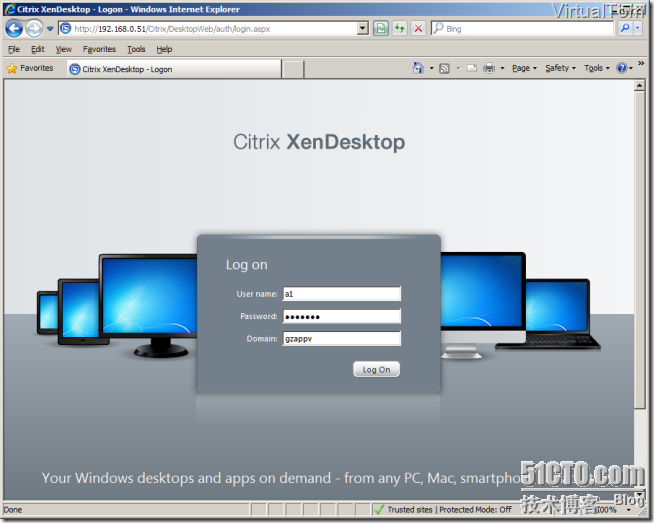Click the vertical scrollbar thumb
The height and width of the screenshot is (523, 654).
639,250
